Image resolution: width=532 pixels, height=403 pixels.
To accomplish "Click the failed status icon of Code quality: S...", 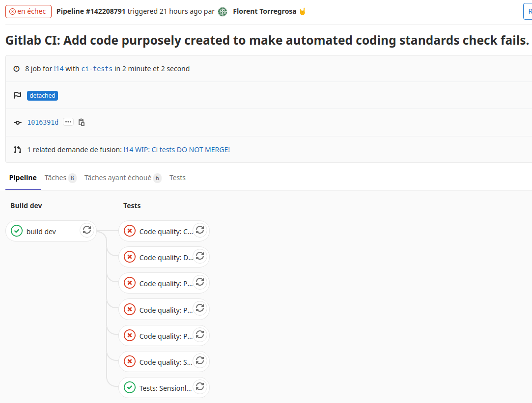I will 130,361.
